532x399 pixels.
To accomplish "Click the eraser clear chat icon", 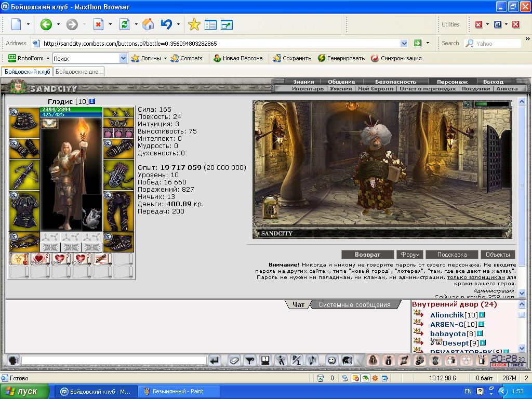I will (234, 361).
